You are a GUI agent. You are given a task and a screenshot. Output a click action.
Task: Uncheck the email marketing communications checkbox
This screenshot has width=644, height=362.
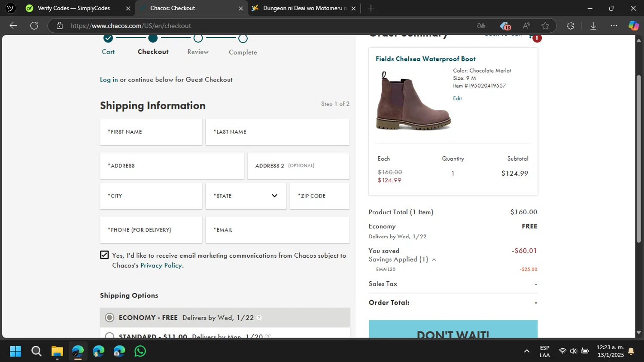104,255
